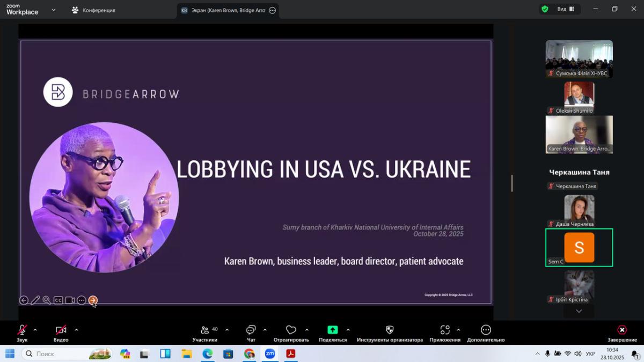Click the Отреагировать heart reaction icon
Screen dimensions: 644x362
tap(291, 330)
